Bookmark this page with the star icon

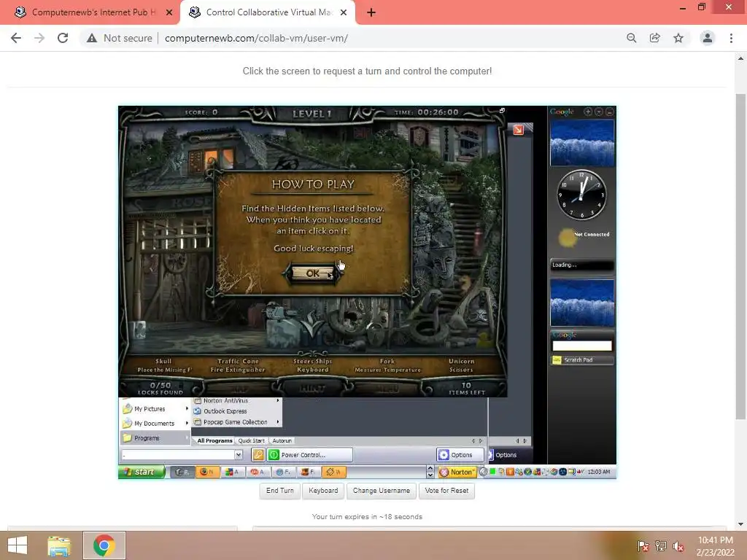tap(678, 38)
